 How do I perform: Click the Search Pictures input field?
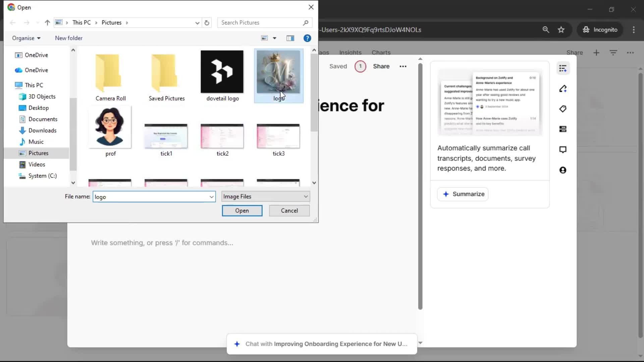(x=260, y=22)
